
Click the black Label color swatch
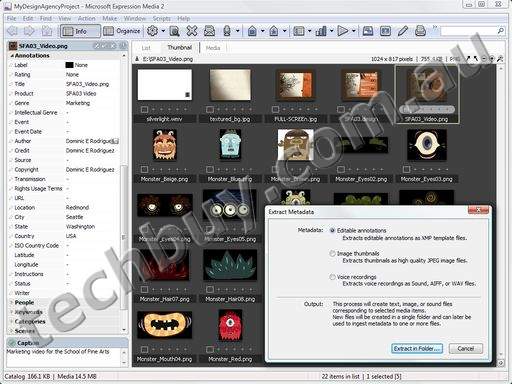[x=69, y=65]
